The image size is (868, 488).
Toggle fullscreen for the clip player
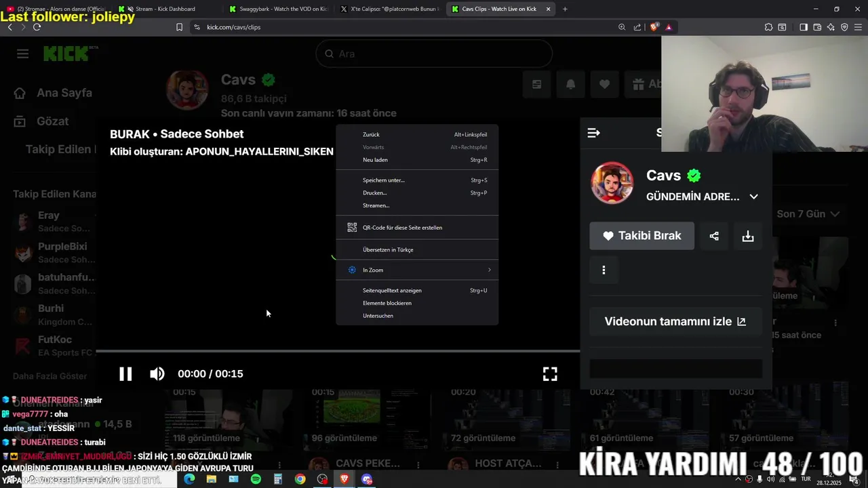coord(550,373)
